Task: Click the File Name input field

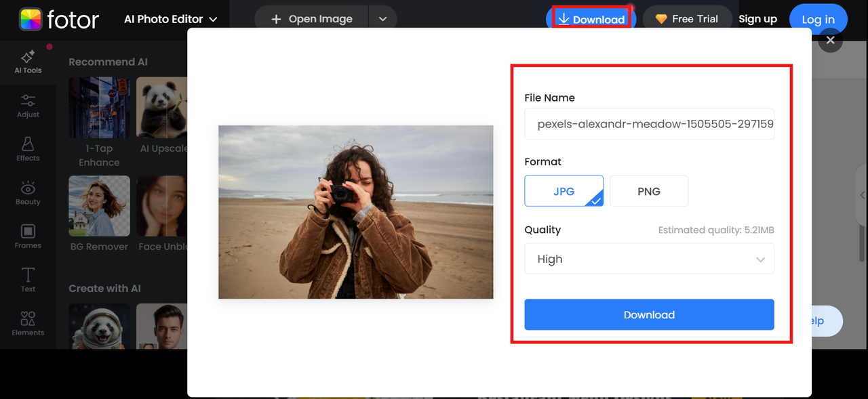Action: [x=649, y=124]
